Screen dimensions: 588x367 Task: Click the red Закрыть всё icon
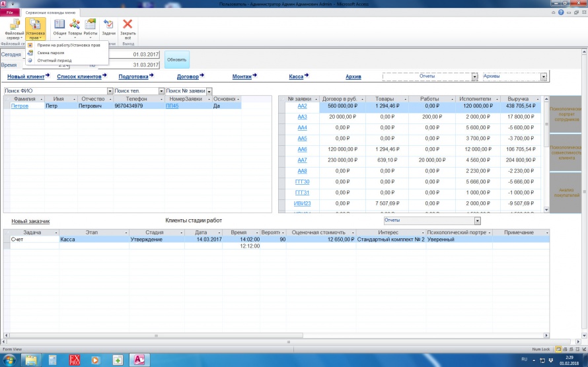pos(128,26)
